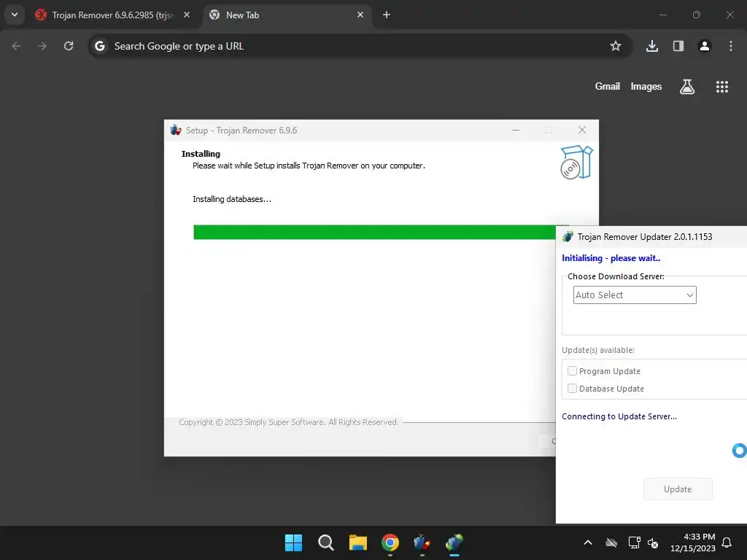This screenshot has width=747, height=560.
Task: Open the Windows Start menu
Action: click(293, 542)
